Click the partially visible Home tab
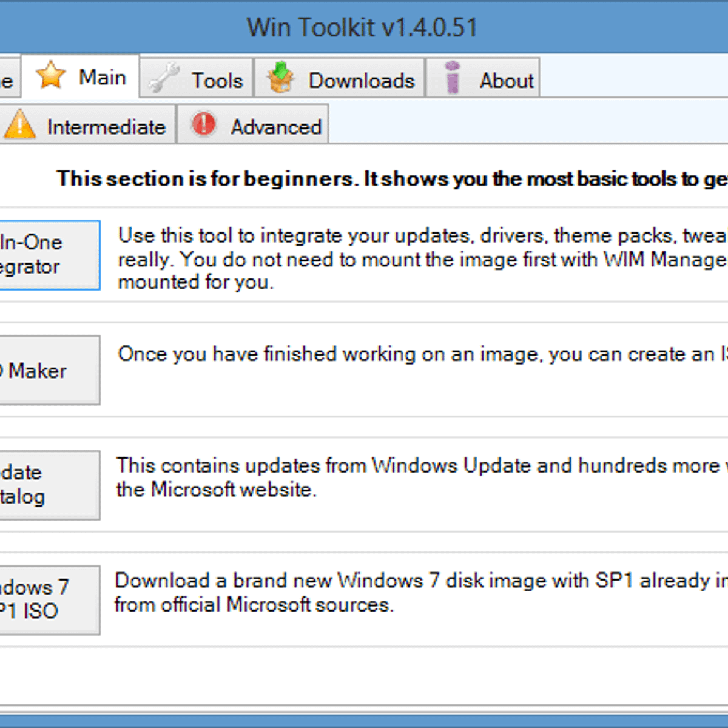728x728 pixels. pos(6,78)
